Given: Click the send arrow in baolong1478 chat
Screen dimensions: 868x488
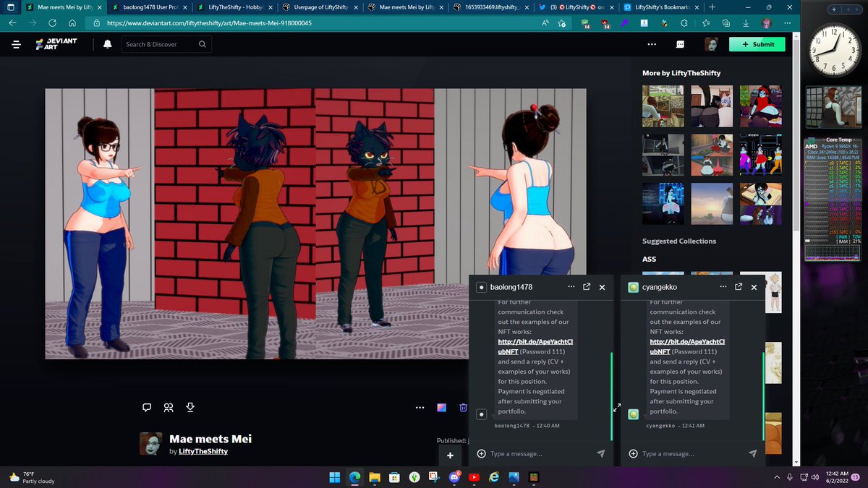Looking at the screenshot, I should pos(600,453).
